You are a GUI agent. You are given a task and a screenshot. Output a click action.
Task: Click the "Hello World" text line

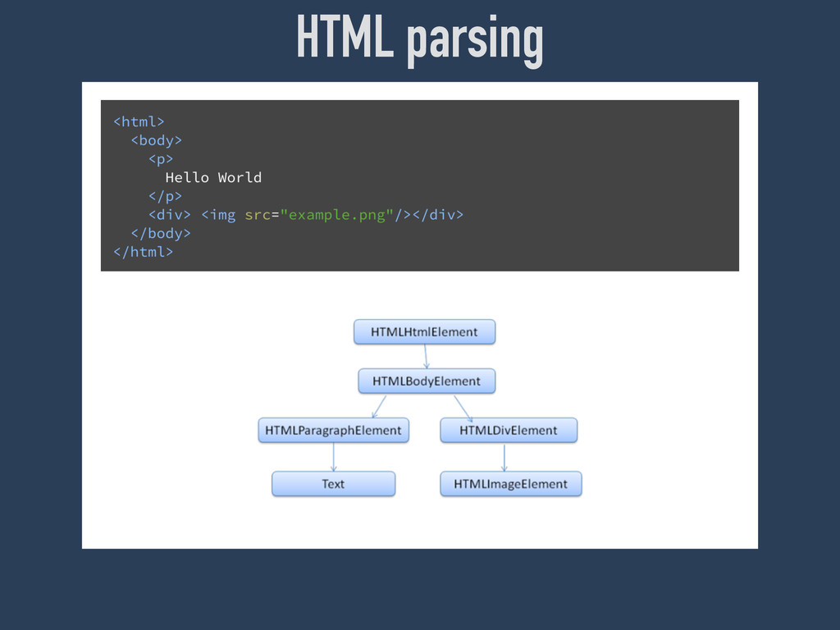[213, 177]
